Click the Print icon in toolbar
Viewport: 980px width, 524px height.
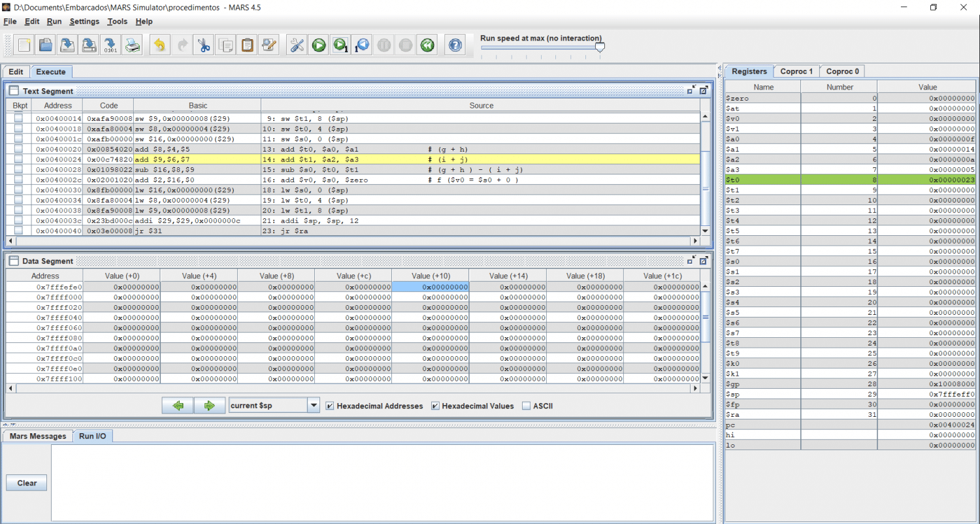(133, 45)
